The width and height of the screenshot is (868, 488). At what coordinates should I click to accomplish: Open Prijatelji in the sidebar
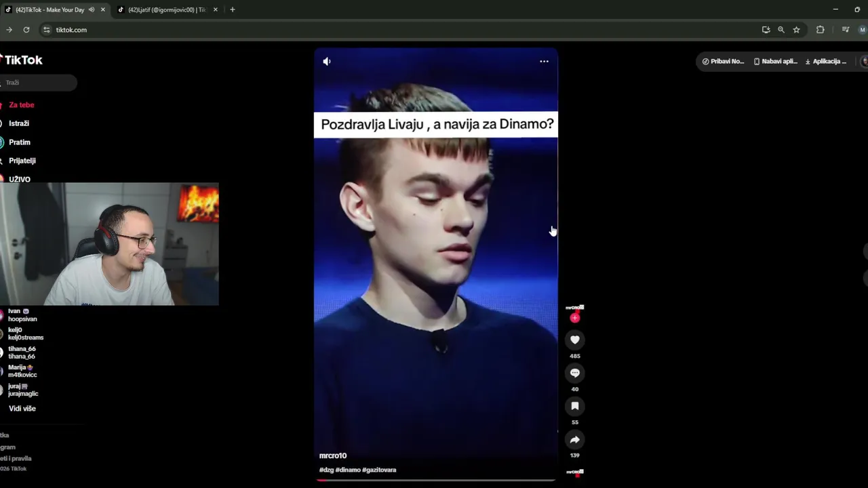pyautogui.click(x=22, y=161)
